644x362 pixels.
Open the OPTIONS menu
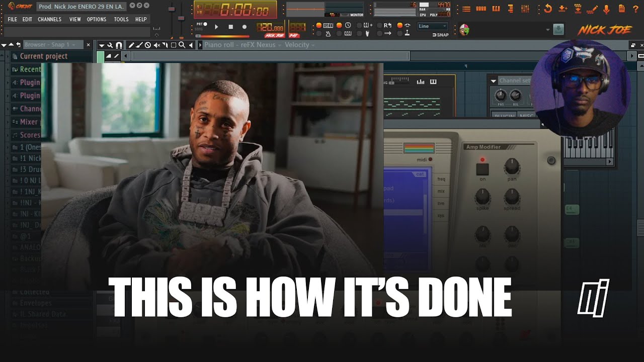(x=97, y=19)
